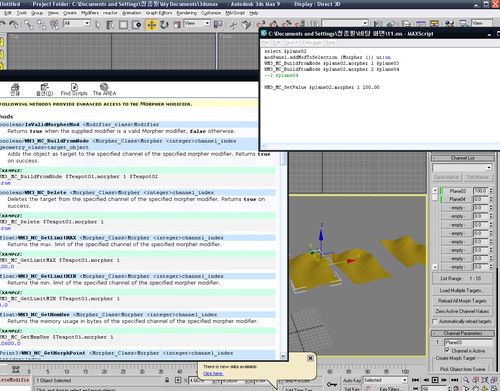Toggle the Set Key mode button
This screenshot has width=500, height=391.
click(352, 389)
